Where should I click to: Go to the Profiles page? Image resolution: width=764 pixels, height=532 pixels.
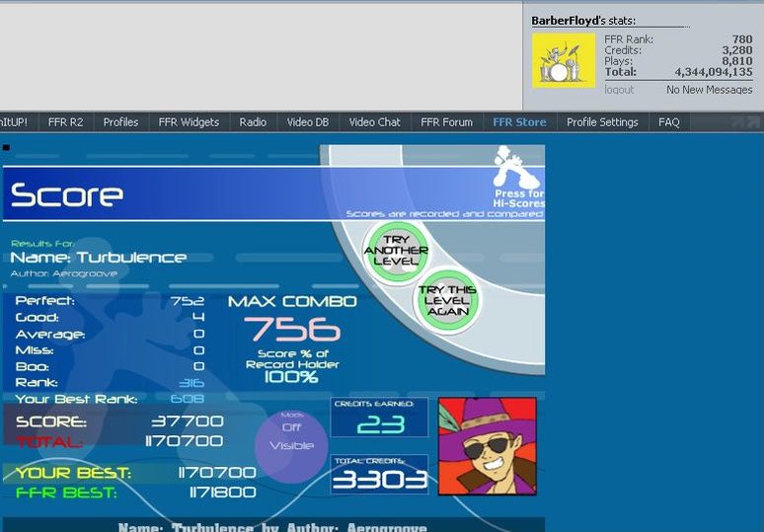coord(120,122)
